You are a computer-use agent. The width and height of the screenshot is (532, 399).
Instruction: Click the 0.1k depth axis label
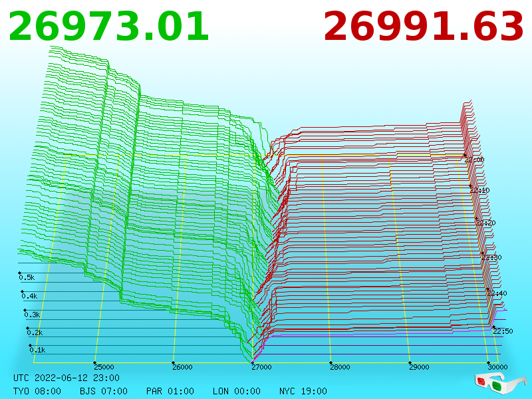37,350
